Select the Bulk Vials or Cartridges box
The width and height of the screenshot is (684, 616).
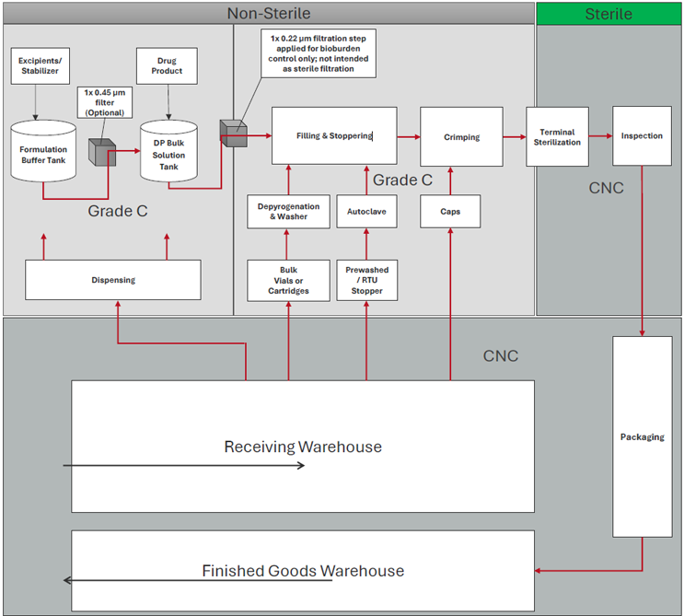pyautogui.click(x=288, y=280)
